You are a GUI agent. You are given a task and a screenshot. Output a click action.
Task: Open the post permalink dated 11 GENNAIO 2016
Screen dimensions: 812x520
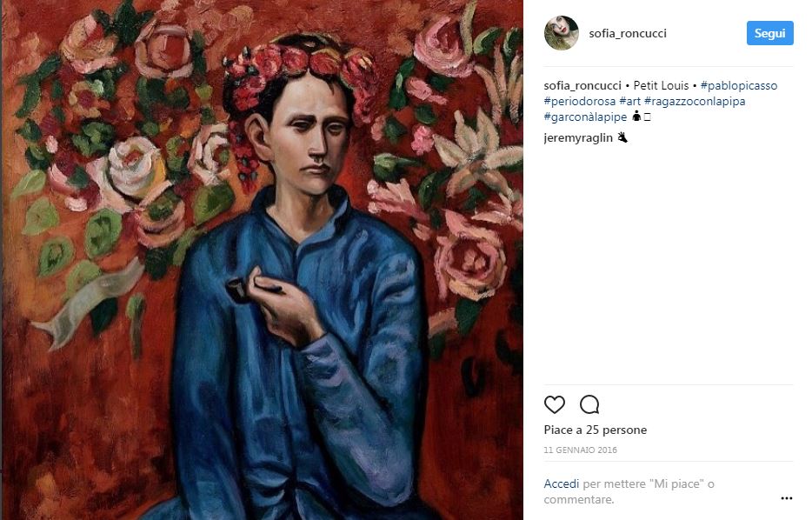(x=579, y=450)
